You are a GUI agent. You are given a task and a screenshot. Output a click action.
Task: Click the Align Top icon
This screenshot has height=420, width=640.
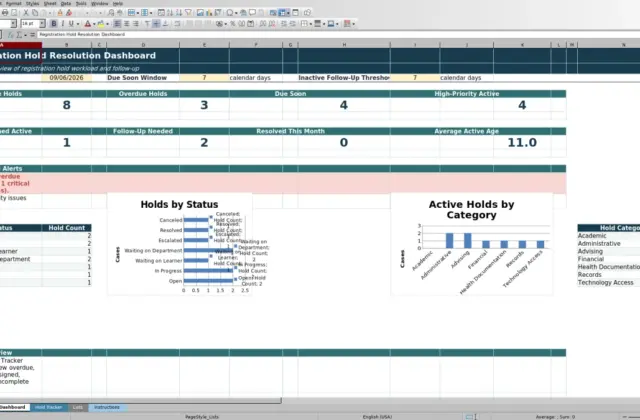point(147,24)
